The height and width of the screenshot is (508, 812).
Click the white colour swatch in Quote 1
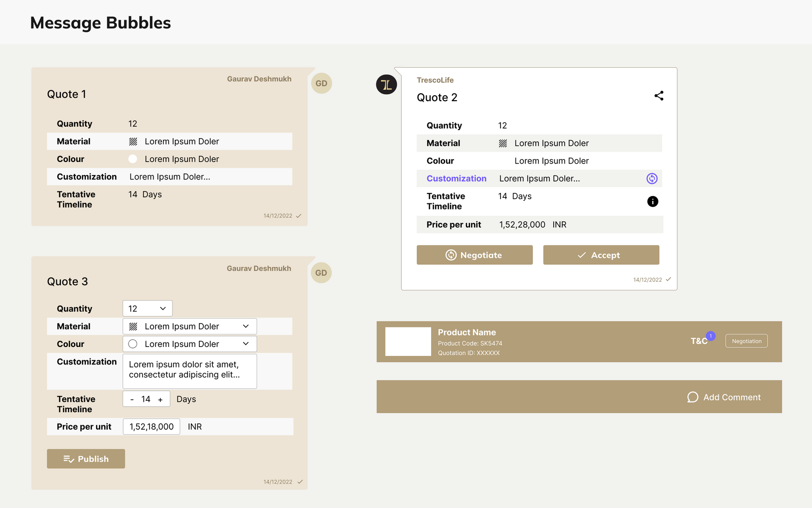133,159
